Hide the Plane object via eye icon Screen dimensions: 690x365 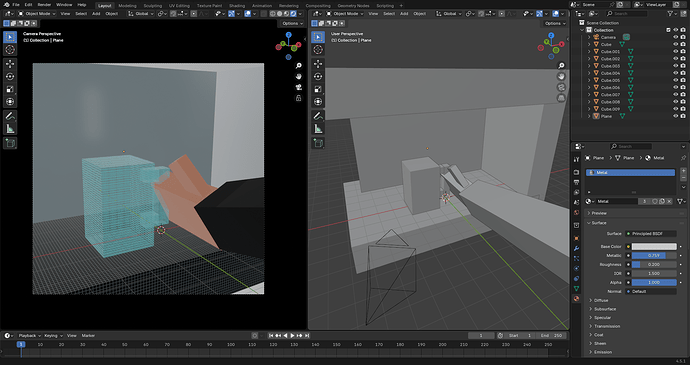pos(675,116)
